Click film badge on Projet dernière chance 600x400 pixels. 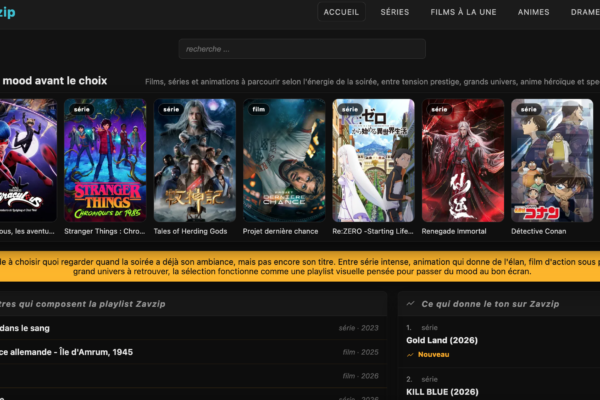point(259,109)
